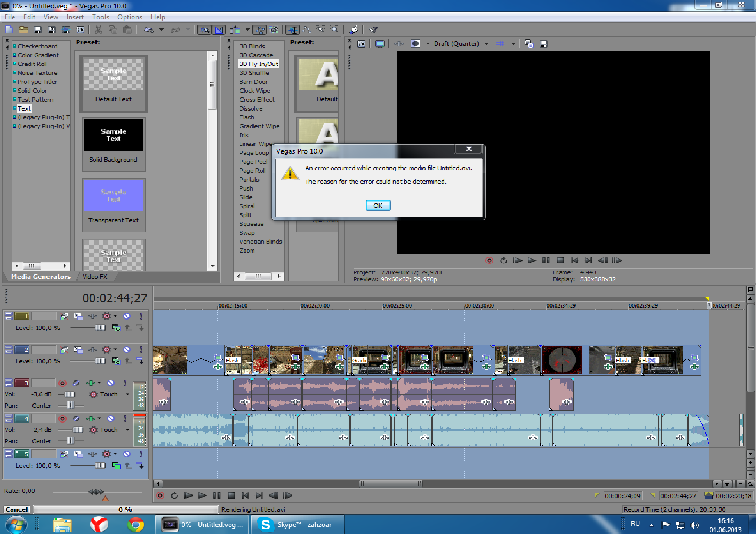Select the Cross Effect transition

click(x=257, y=99)
